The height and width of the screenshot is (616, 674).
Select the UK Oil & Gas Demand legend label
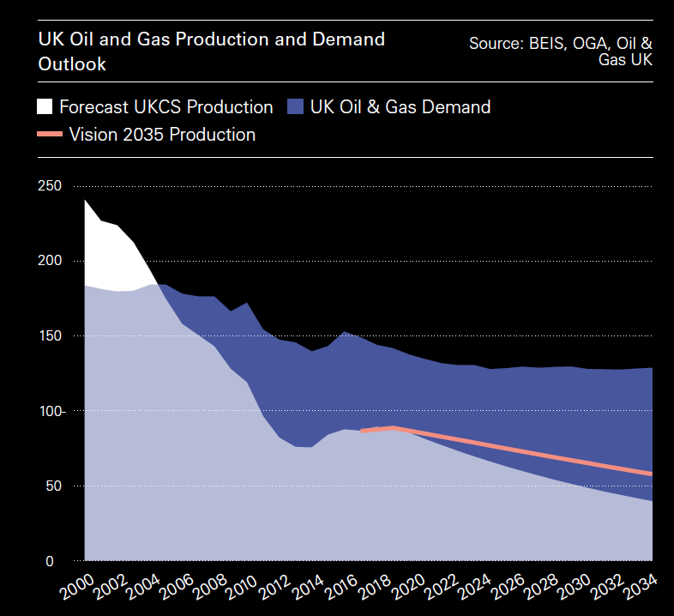coord(400,107)
